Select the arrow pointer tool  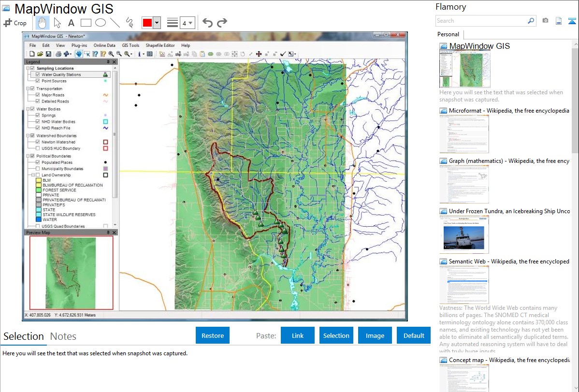click(x=57, y=23)
